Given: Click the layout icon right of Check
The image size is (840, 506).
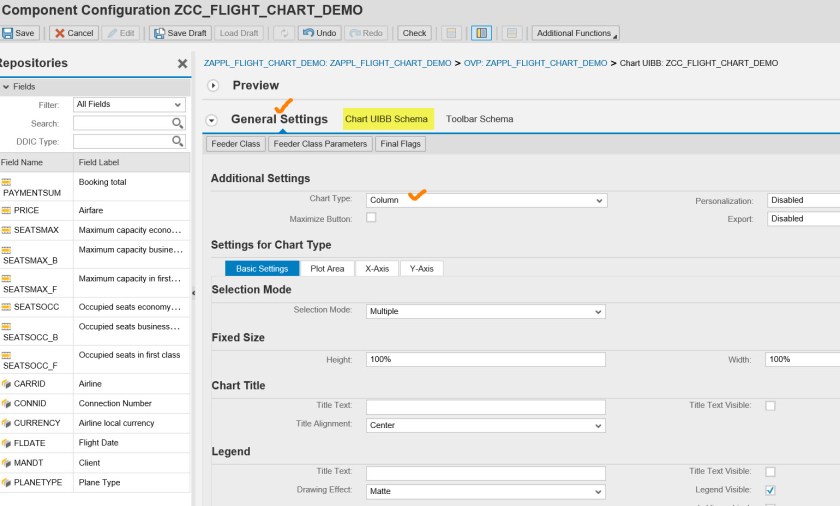Looking at the screenshot, I should pyautogui.click(x=452, y=33).
